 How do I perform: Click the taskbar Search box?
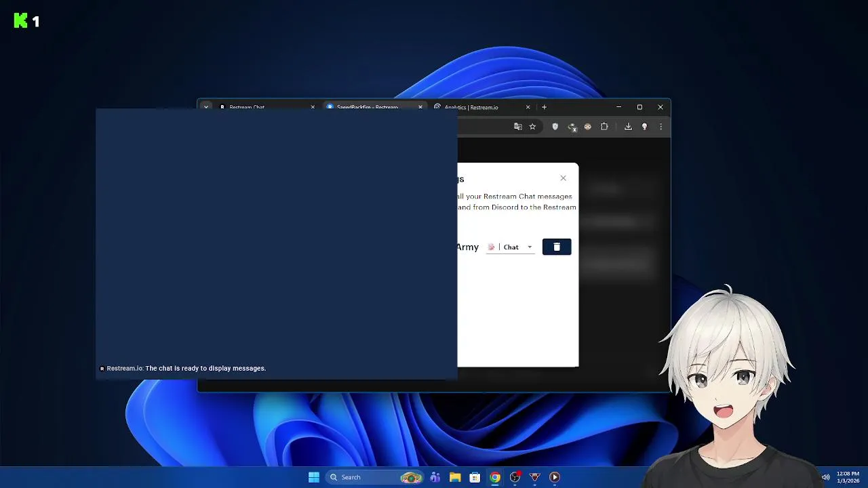(375, 477)
